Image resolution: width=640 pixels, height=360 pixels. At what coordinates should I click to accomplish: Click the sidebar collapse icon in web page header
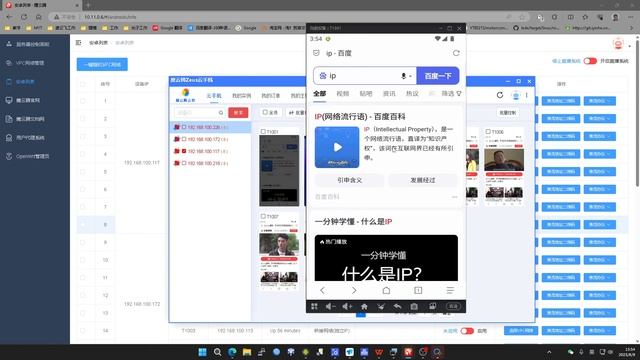(x=78, y=42)
